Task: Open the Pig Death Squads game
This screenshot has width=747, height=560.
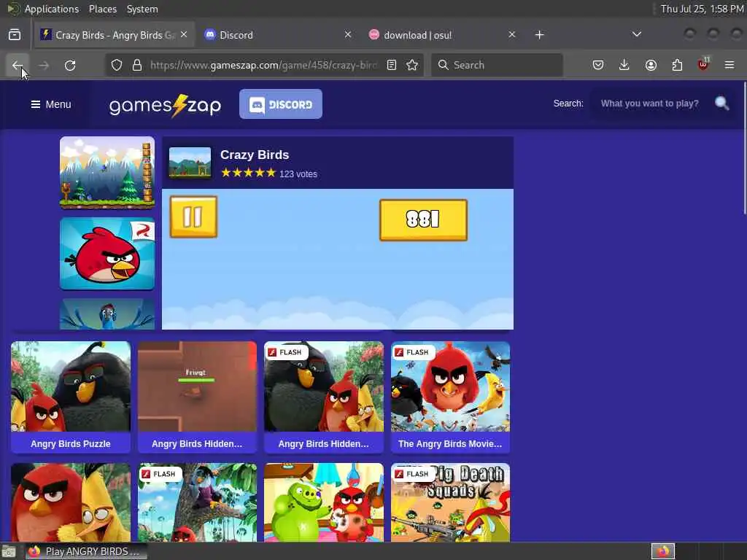Action: pyautogui.click(x=450, y=502)
